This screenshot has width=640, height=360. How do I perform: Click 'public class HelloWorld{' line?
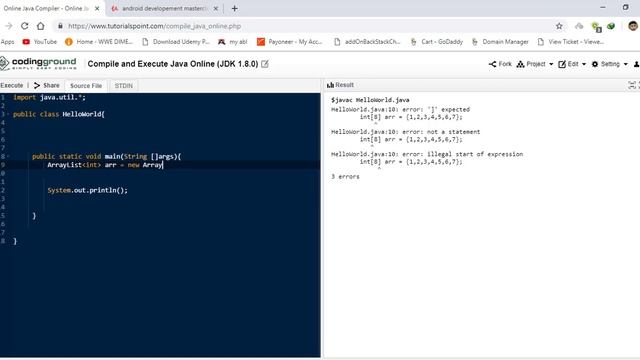(x=59, y=114)
